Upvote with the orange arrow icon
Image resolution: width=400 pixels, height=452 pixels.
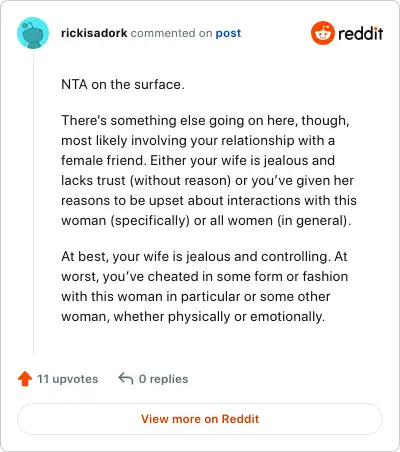[25, 379]
